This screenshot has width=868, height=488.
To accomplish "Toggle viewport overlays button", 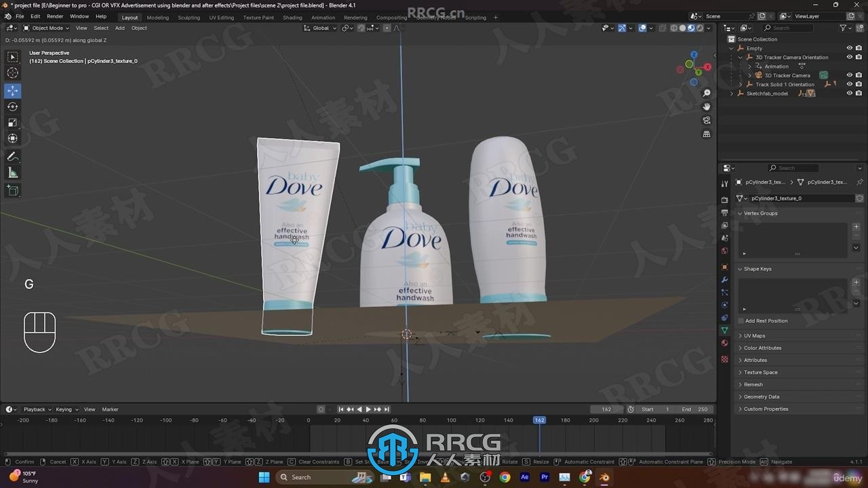I will click(642, 28).
